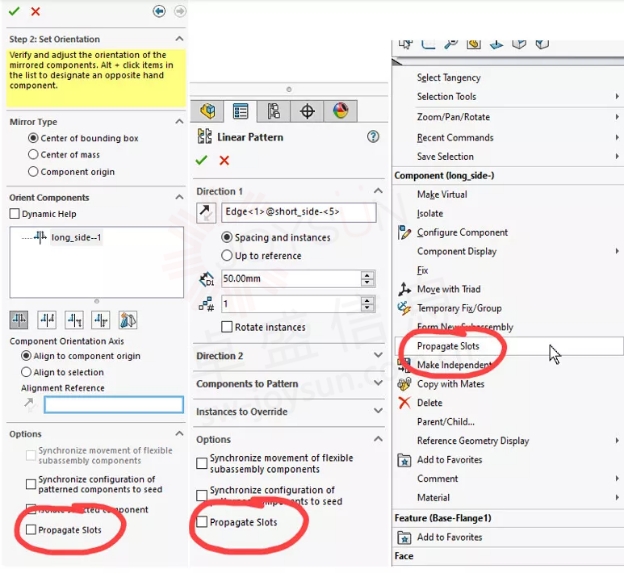Select Align to component origin radio
The height and width of the screenshot is (574, 624).
(x=26, y=355)
